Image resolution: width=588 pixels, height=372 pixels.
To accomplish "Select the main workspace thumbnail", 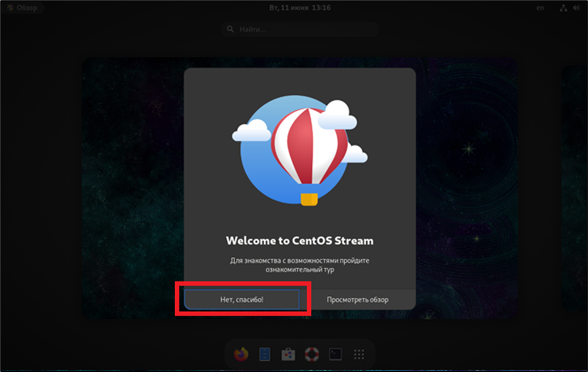I will (300, 188).
